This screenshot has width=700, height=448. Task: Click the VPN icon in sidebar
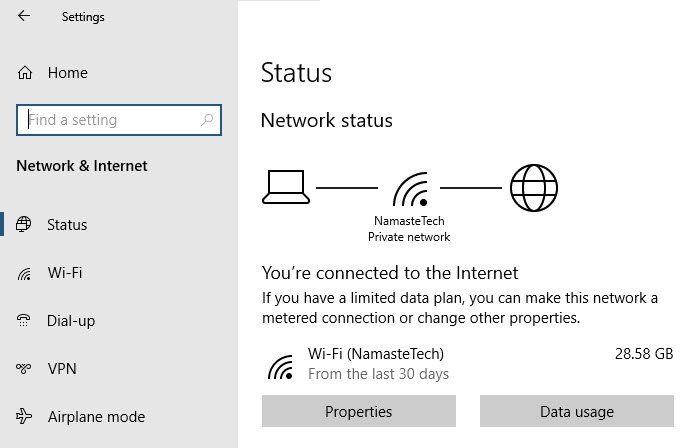pos(23,369)
